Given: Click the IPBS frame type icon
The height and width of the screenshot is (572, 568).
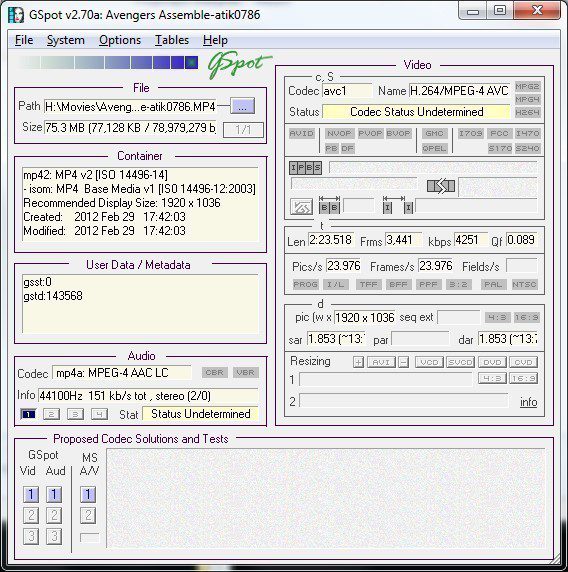Looking at the screenshot, I should pos(305,168).
